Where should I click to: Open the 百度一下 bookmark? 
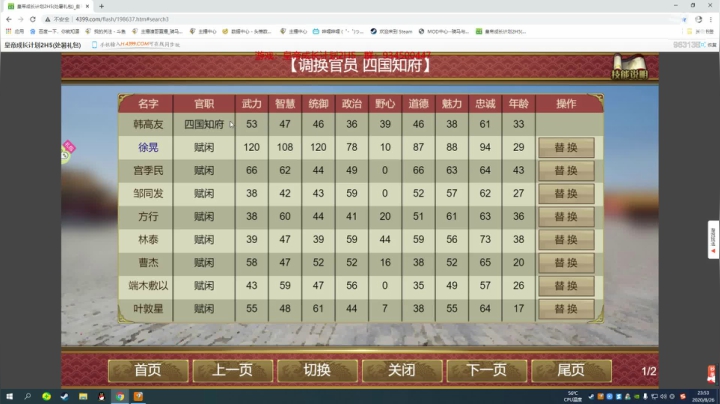(x=55, y=31)
